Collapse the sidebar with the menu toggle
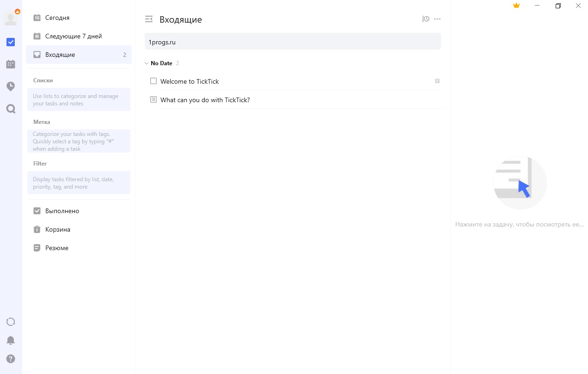588x374 pixels. point(148,19)
